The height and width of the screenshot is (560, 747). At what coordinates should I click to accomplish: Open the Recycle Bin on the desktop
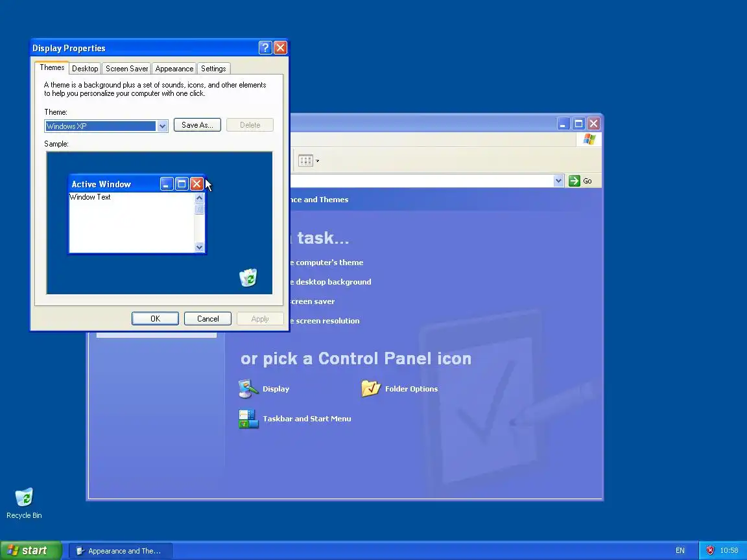click(24, 498)
